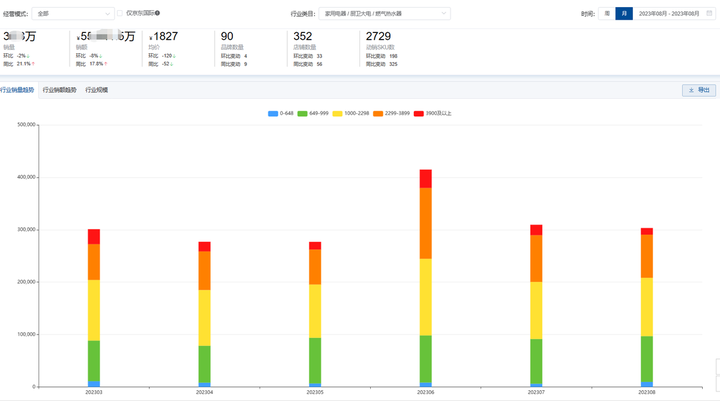Tick the 仅京东国际 checkbox
Image resolution: width=720 pixels, height=401 pixels.
click(120, 13)
